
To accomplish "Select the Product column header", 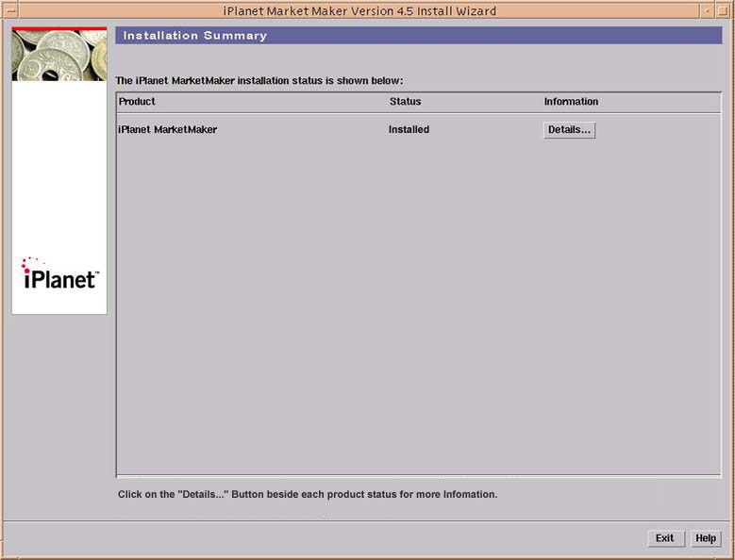I will tap(137, 102).
